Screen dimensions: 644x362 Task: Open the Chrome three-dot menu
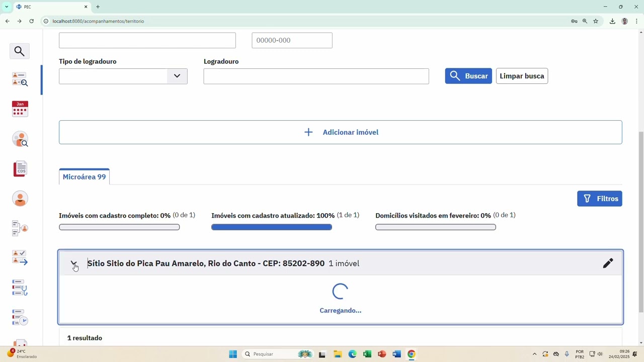point(637,21)
